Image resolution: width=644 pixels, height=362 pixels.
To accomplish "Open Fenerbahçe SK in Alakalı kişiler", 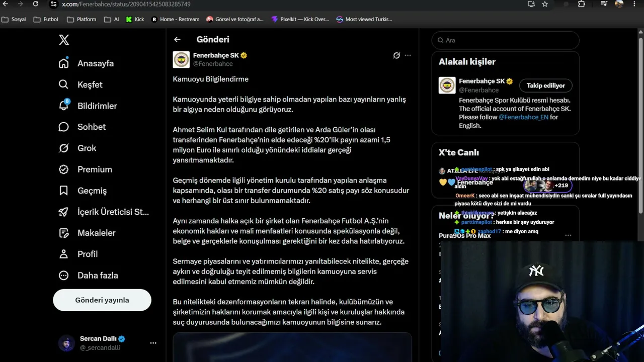I will click(x=481, y=81).
